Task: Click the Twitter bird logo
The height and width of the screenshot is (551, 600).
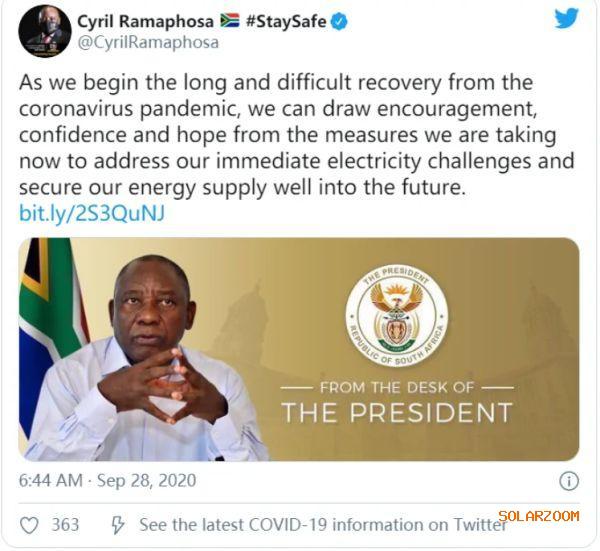Action: coord(567,19)
